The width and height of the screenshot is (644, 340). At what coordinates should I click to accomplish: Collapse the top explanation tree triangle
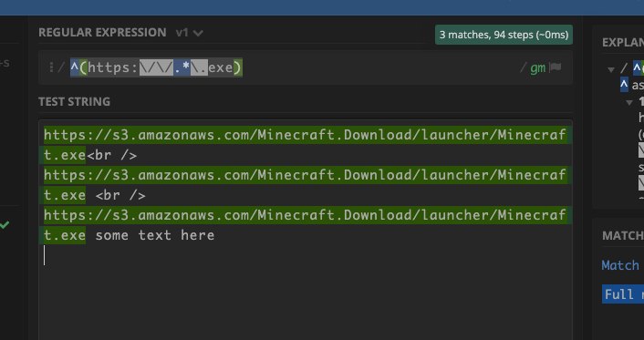pyautogui.click(x=611, y=69)
